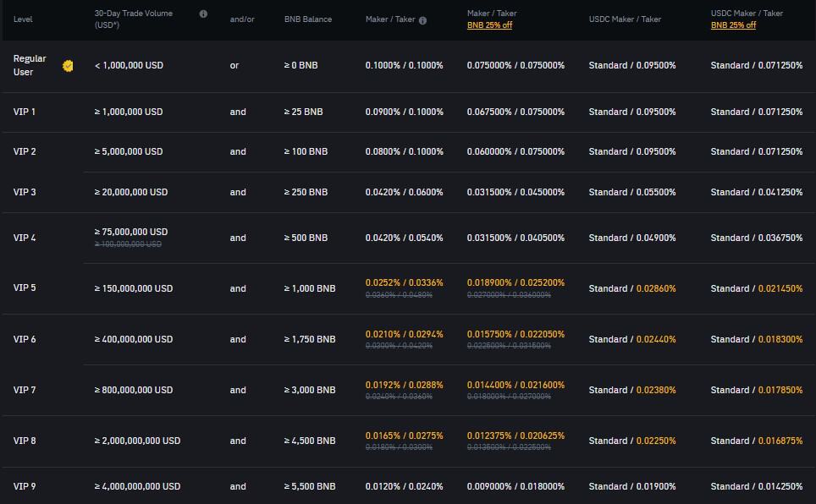Select the VIP 4 level label
This screenshot has width=816, height=504.
25,238
